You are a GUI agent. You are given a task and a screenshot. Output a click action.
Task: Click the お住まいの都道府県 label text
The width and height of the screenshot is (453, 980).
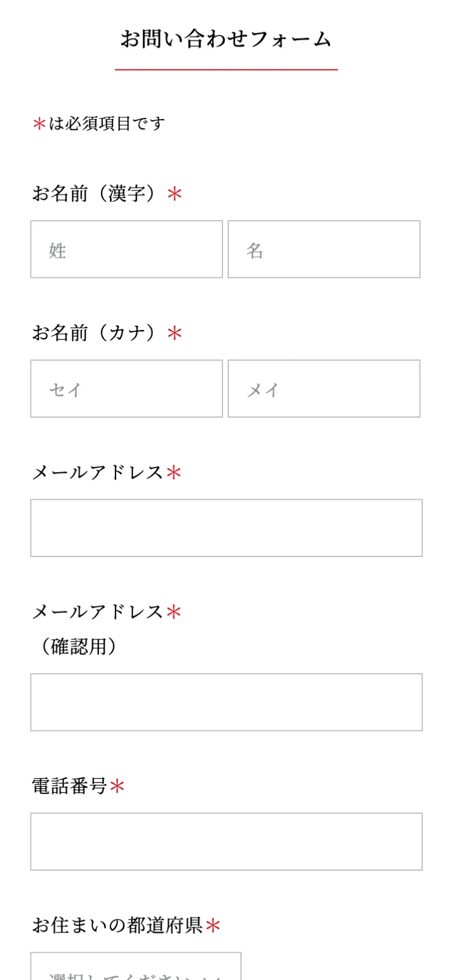(117, 925)
